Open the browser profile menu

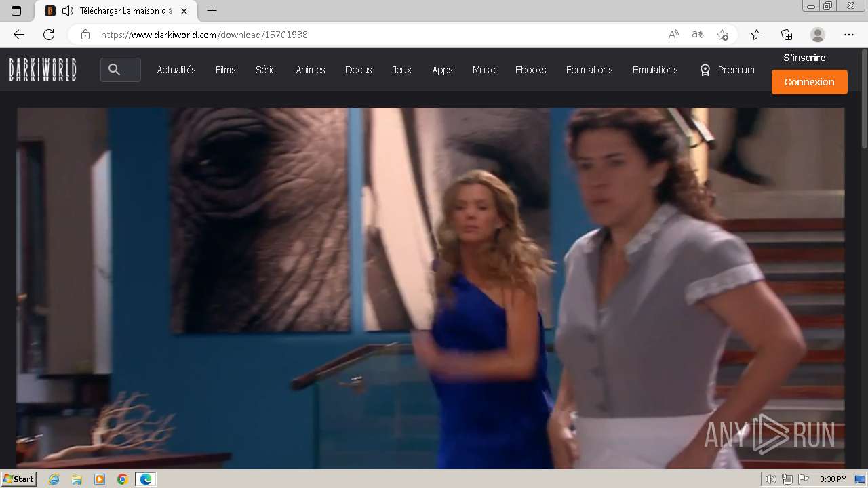tap(818, 35)
